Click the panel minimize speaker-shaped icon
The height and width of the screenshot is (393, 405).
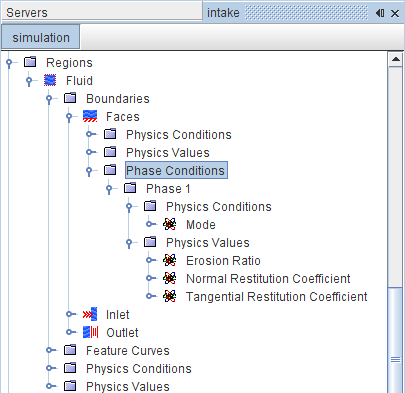tap(380, 13)
